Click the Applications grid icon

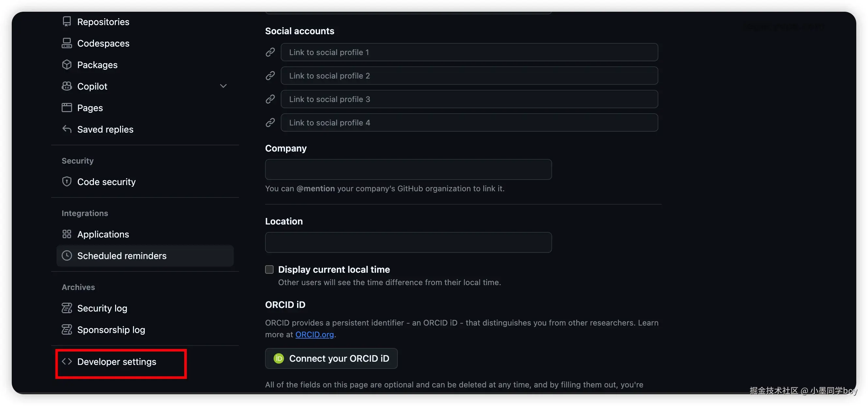(x=67, y=234)
